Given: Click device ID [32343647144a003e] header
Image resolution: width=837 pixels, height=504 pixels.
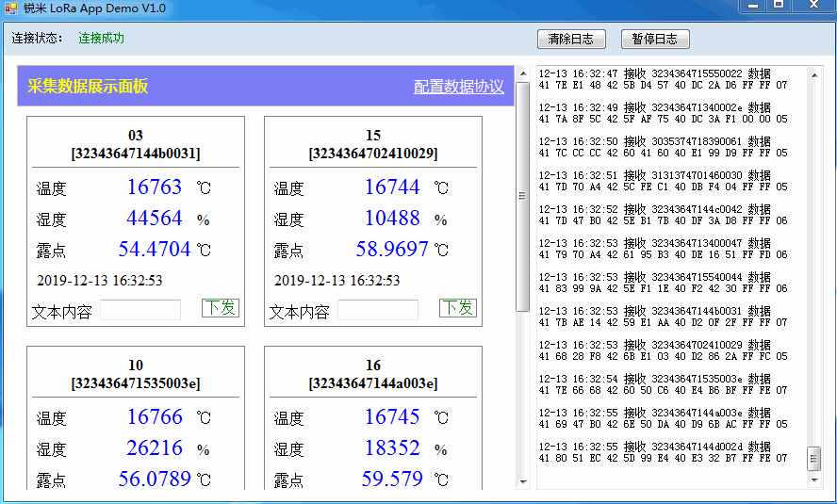Looking at the screenshot, I should coord(373,384).
